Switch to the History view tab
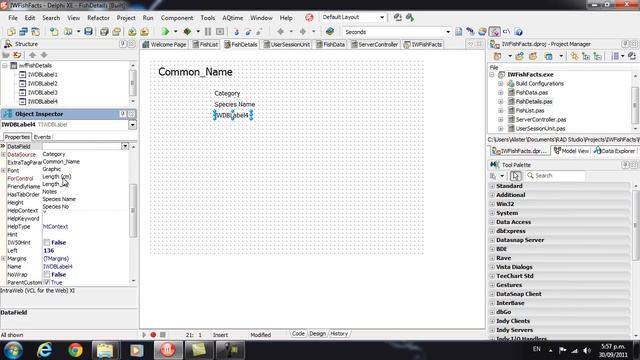Viewport: 640px width, 360px height. [339, 334]
